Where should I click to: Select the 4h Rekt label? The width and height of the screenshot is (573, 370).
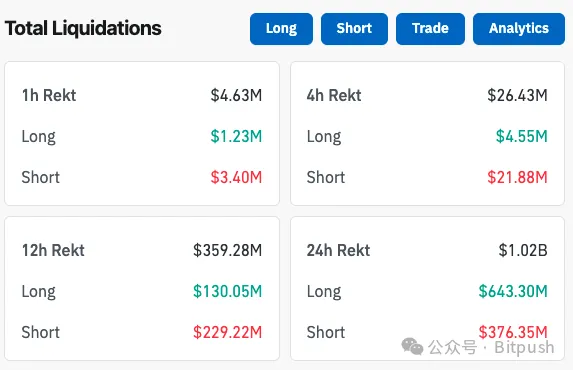(334, 95)
